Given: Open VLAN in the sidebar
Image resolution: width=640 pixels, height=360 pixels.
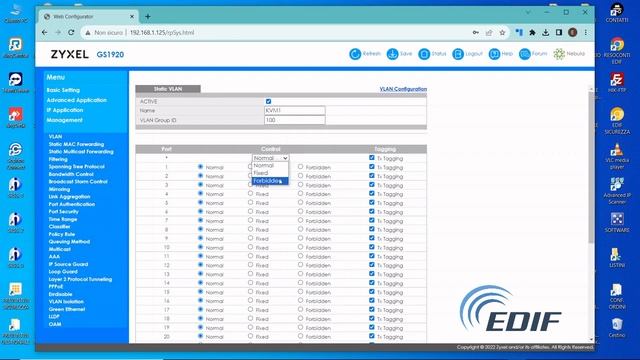Looking at the screenshot, I should [x=55, y=137].
